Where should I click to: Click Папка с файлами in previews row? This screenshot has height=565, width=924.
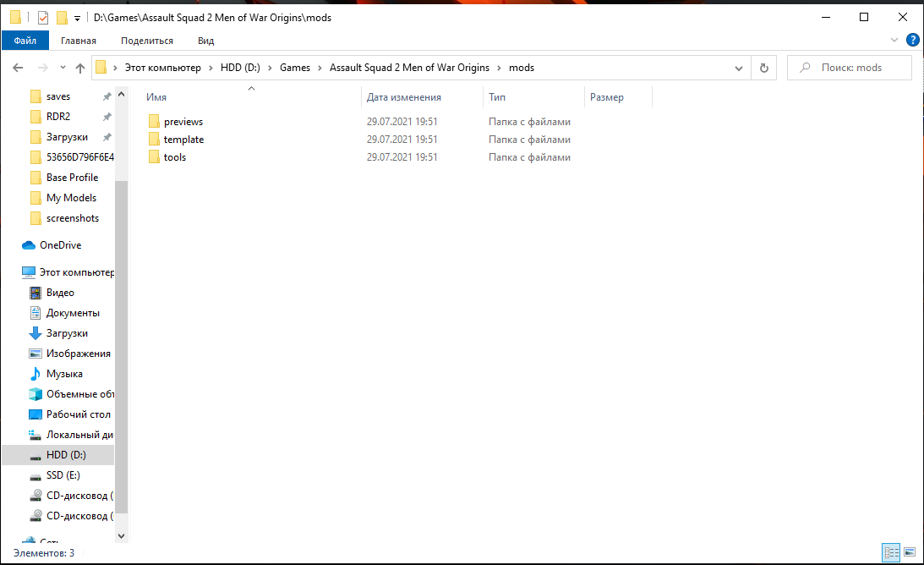pos(529,122)
